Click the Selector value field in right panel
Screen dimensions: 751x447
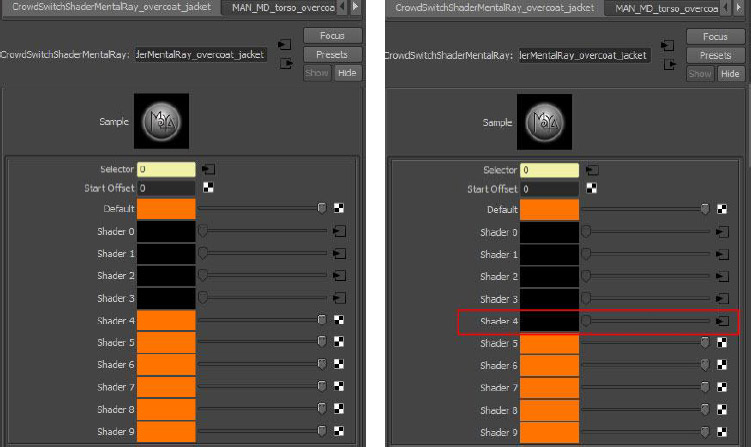549,170
